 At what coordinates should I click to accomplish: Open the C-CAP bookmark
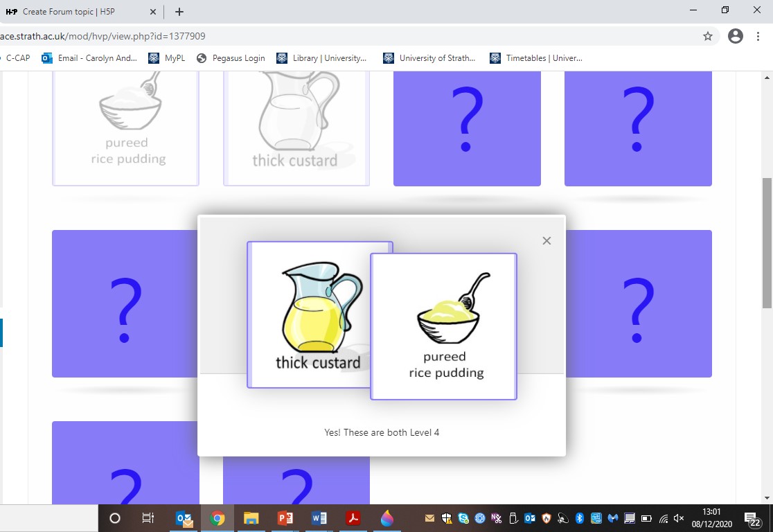pyautogui.click(x=18, y=58)
